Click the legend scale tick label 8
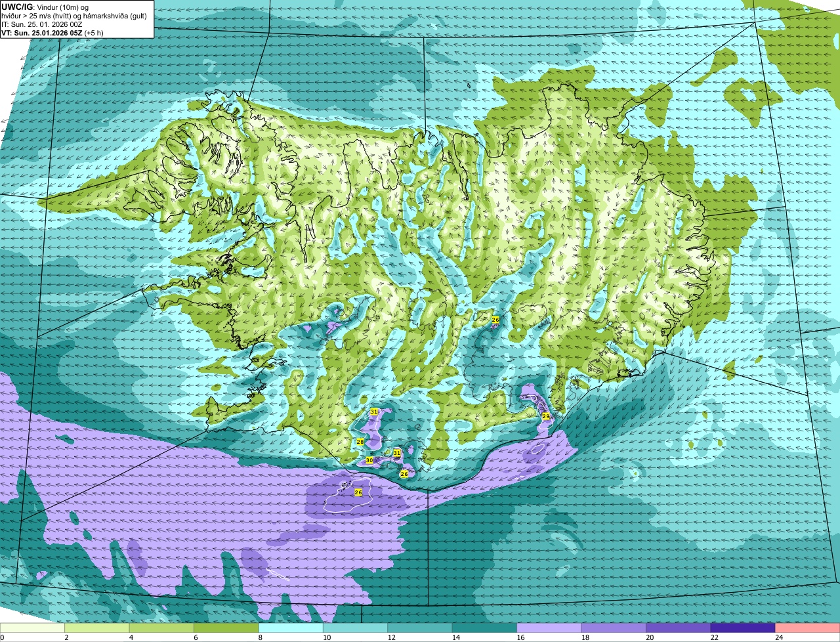This screenshot has height=642, width=840. pos(260,637)
